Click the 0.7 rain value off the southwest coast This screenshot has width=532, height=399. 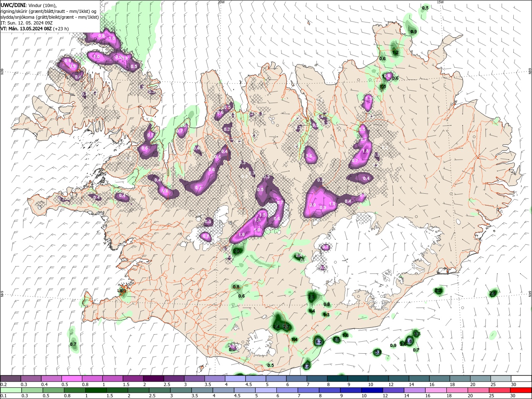pyautogui.click(x=73, y=344)
